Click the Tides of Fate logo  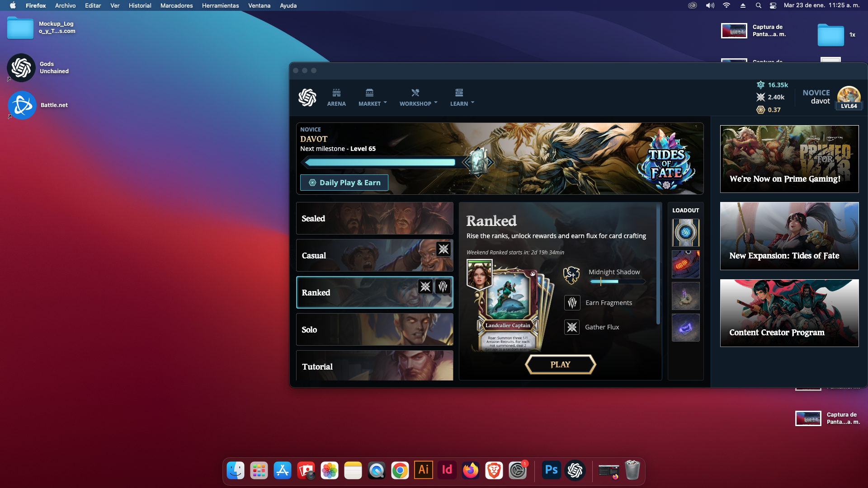[666, 160]
